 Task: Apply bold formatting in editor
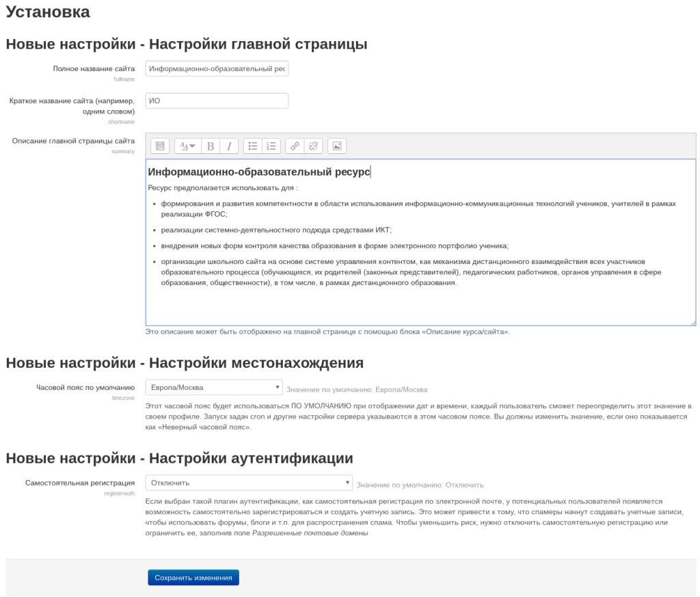click(211, 146)
